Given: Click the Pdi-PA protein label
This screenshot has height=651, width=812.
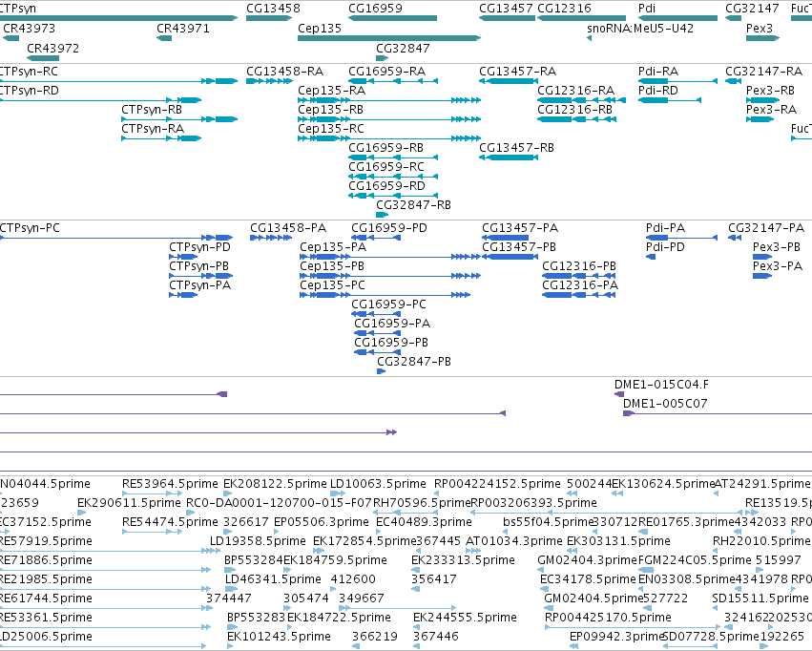Looking at the screenshot, I should (665, 228).
